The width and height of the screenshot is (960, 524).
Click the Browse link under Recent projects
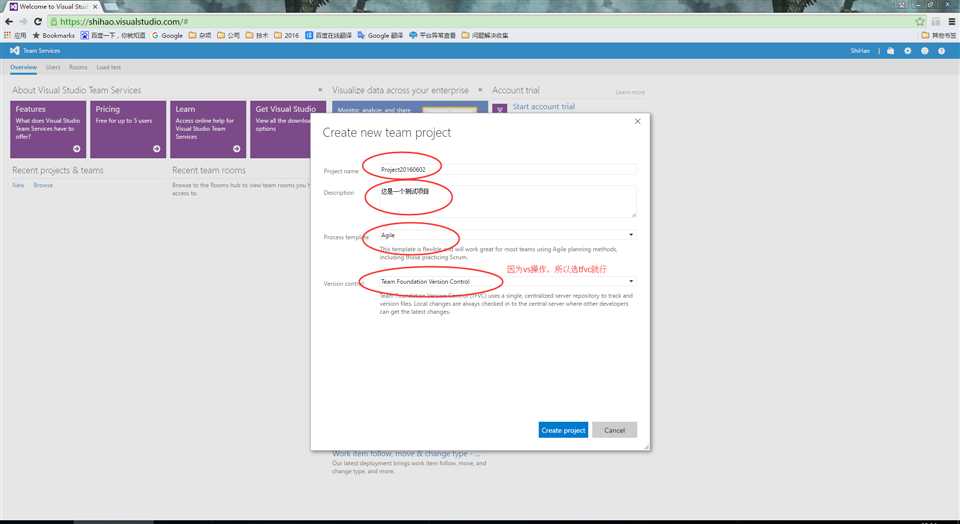(x=43, y=185)
